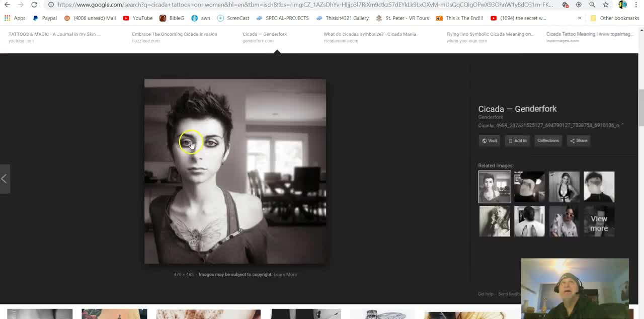
Task: Open the (4006 unread) Mail bookmark
Action: 90,18
